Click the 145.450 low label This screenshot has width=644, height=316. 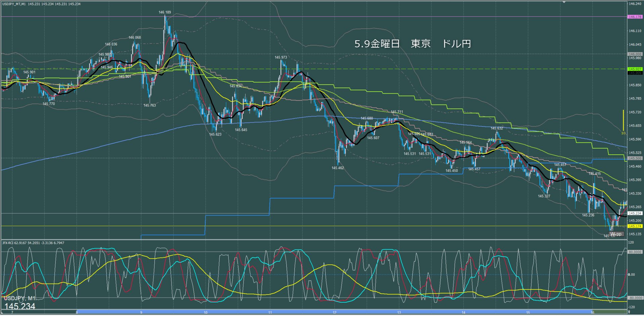(x=452, y=171)
